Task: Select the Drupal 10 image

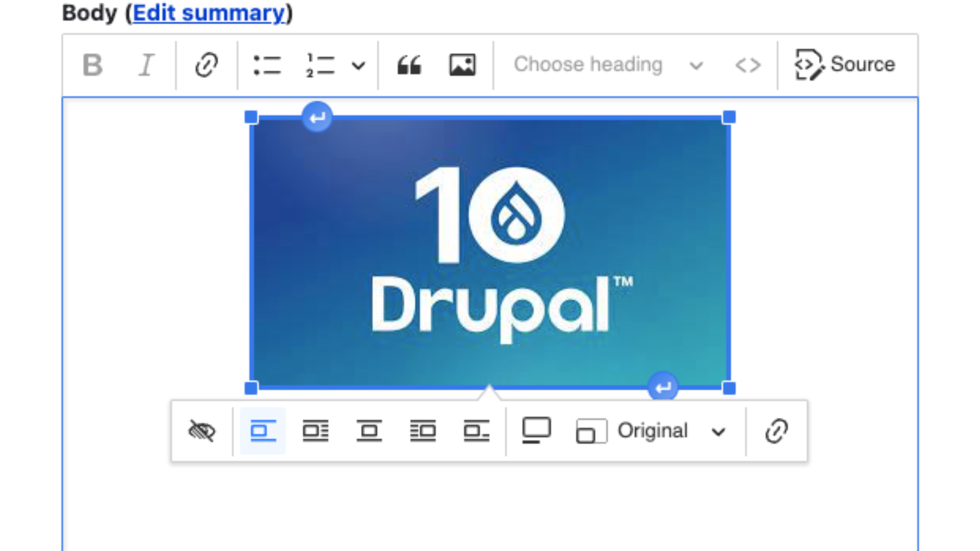Action: pos(490,252)
